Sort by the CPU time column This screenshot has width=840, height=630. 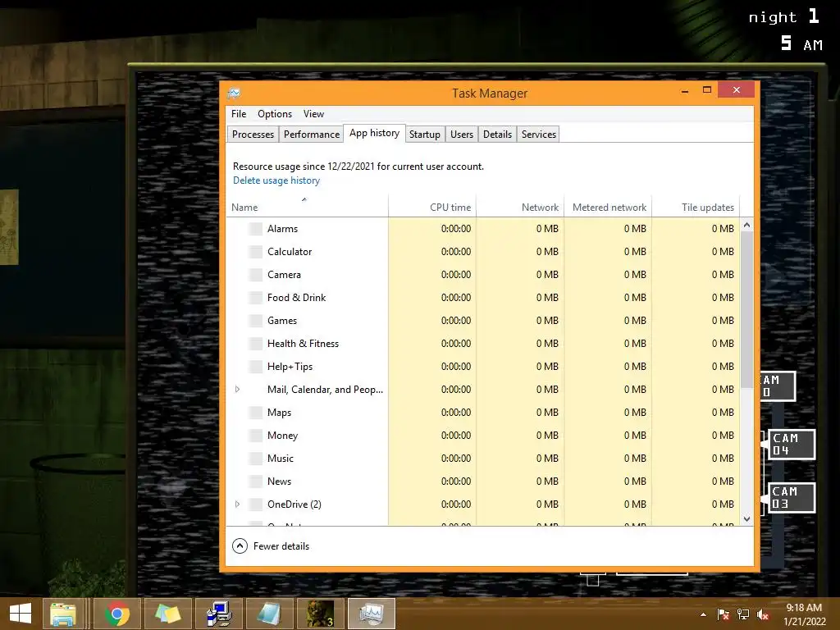click(432, 207)
